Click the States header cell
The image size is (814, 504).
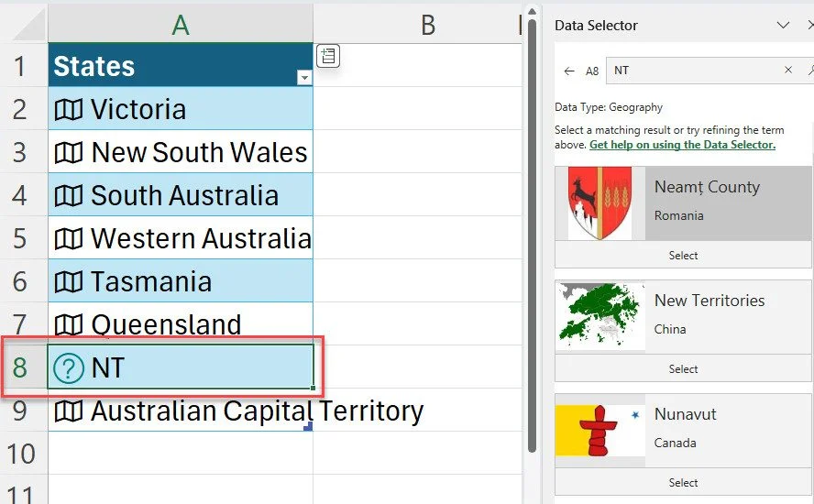pyautogui.click(x=181, y=65)
